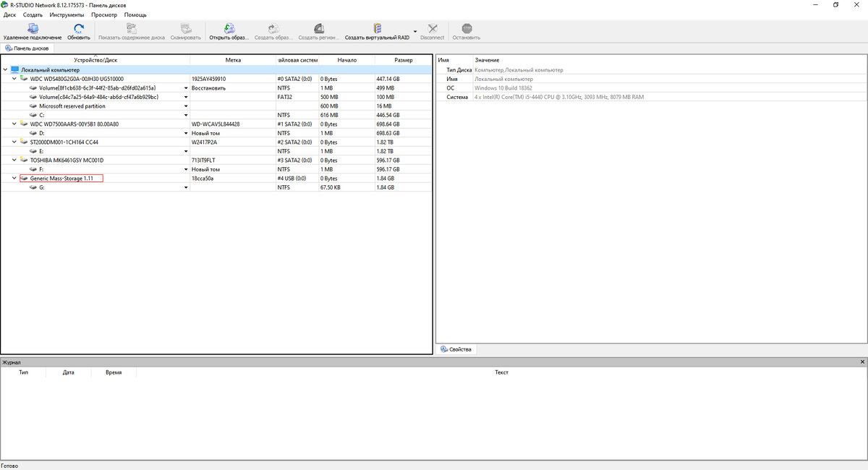
Task: Open the Инструменты menu
Action: [67, 14]
